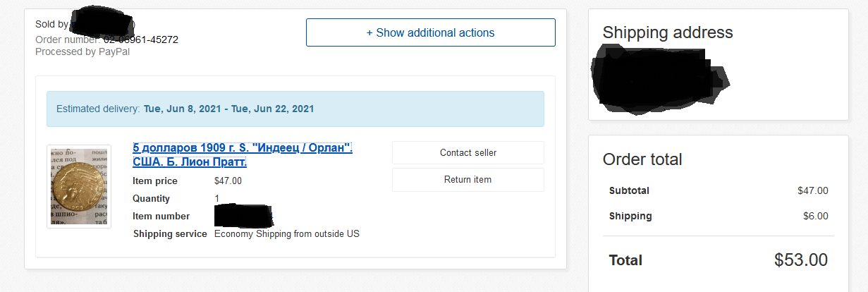Open the gold coin product thumbnail
Viewport: 868px width, 292px height.
point(78,186)
